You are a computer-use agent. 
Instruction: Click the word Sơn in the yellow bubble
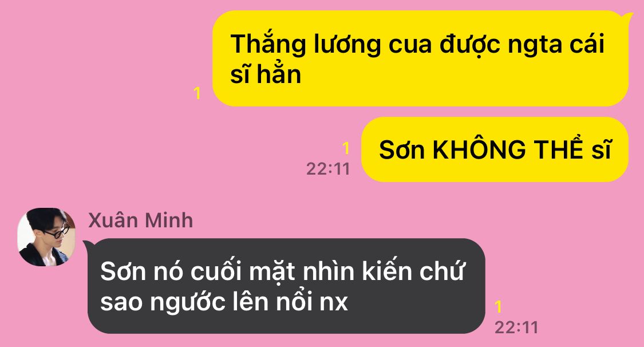point(402,150)
